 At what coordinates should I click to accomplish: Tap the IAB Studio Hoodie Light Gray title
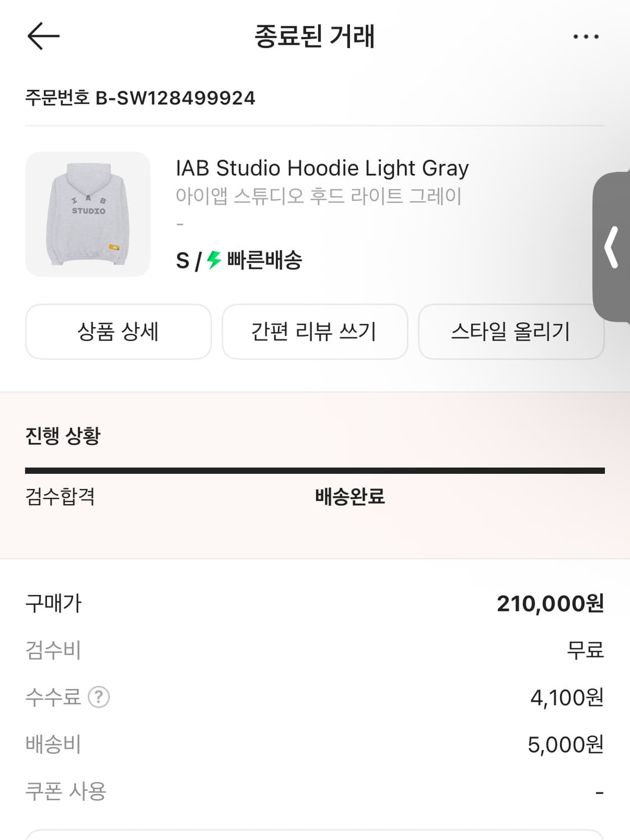322,168
